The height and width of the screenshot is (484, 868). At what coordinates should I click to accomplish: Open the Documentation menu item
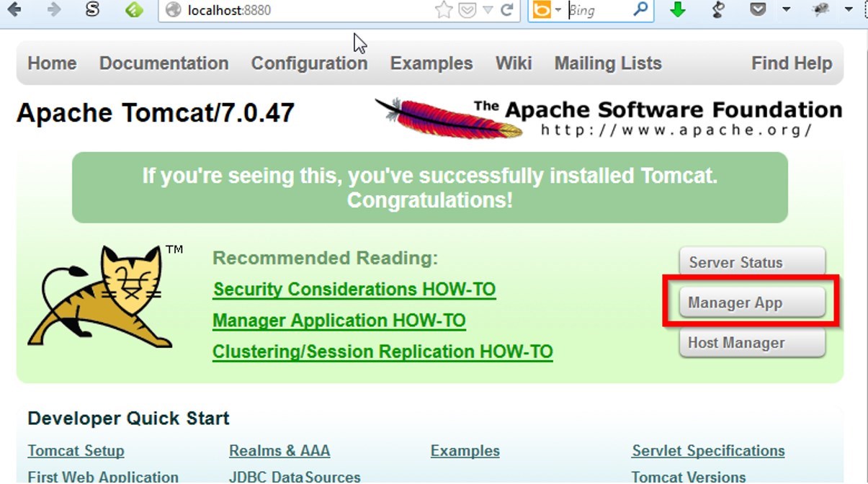tap(164, 63)
